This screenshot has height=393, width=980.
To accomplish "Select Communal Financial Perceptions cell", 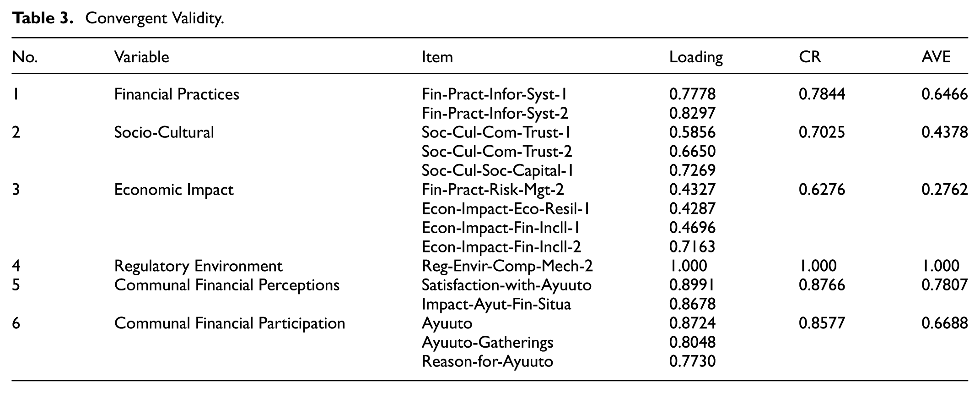I will point(227,285).
